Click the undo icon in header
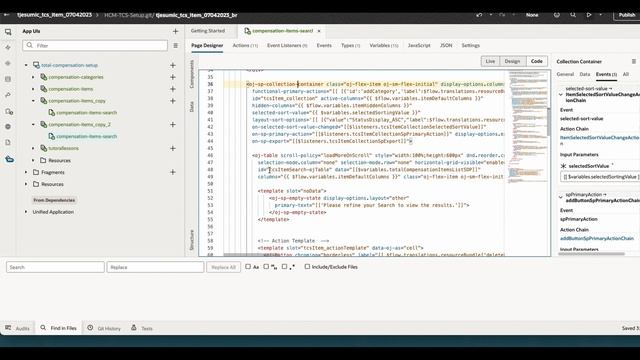This screenshot has width=640, height=360. pyautogui.click(x=479, y=15)
